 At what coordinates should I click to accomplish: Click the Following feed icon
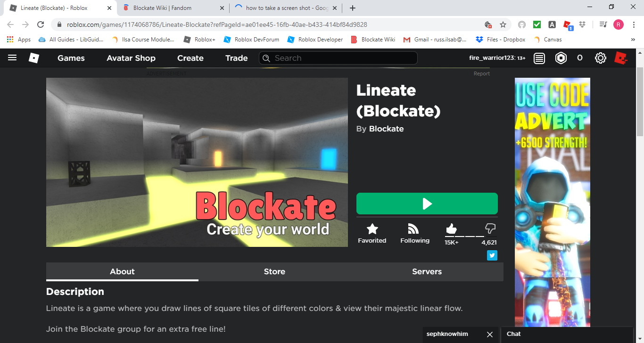pos(413,229)
